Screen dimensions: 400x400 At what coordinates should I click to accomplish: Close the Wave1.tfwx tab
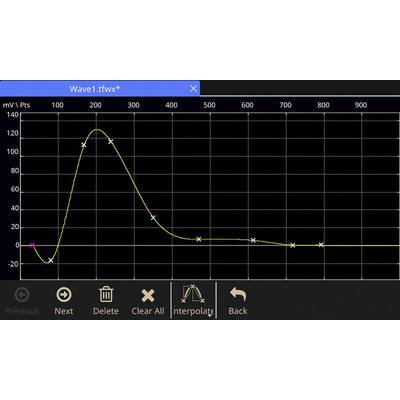coord(193,89)
